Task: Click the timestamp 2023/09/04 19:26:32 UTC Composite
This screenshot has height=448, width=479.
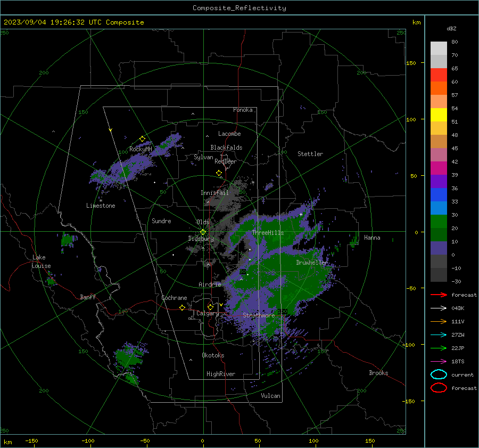Action: [x=73, y=22]
